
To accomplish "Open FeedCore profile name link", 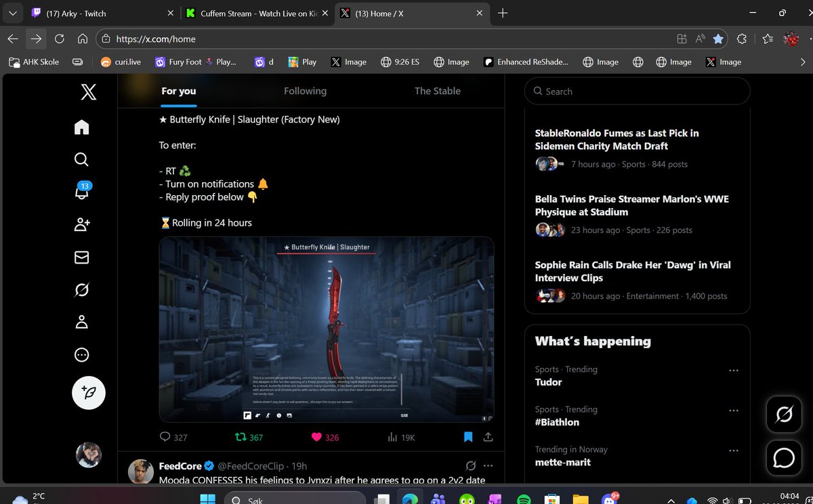I will click(180, 466).
